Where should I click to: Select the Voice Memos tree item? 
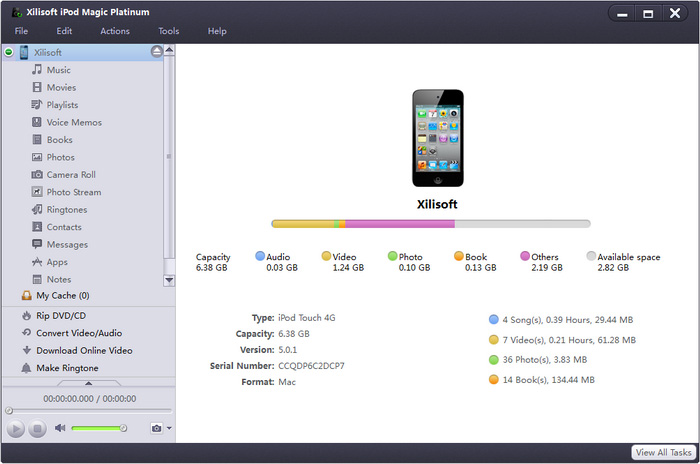coord(74,122)
